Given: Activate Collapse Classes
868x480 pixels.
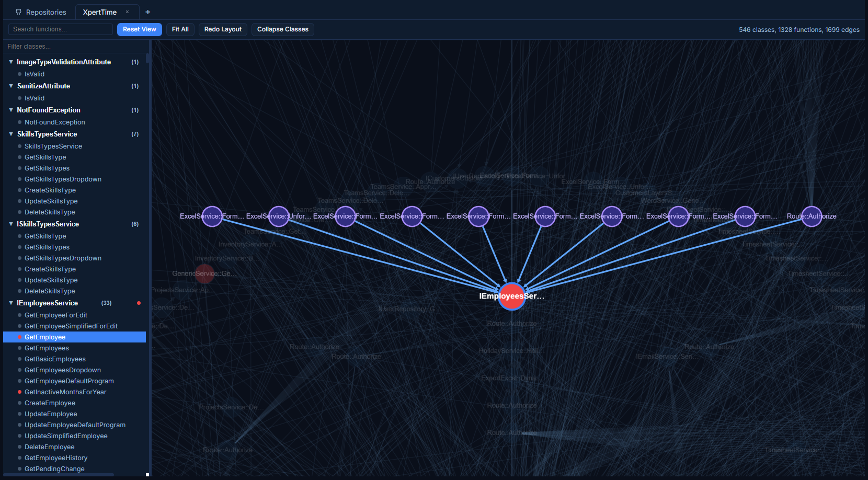Looking at the screenshot, I should tap(282, 29).
